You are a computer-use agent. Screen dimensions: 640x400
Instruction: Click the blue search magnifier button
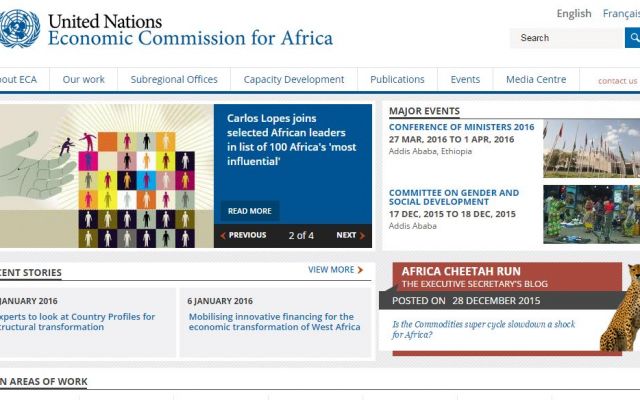(x=633, y=38)
